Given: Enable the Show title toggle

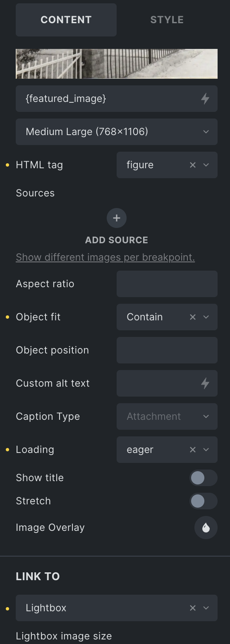Looking at the screenshot, I should 204,478.
